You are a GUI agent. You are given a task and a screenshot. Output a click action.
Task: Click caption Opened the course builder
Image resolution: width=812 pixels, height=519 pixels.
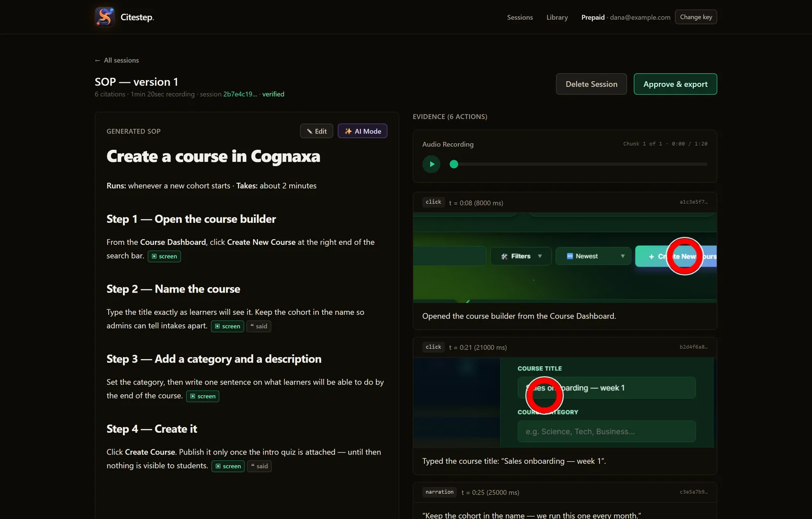(519, 316)
